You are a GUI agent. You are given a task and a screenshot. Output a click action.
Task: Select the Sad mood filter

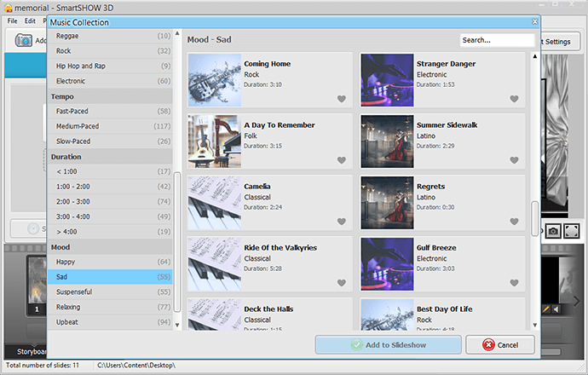(110, 277)
